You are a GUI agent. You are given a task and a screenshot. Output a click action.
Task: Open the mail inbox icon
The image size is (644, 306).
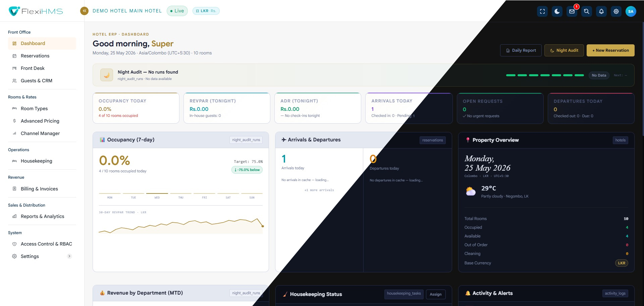[x=572, y=11]
